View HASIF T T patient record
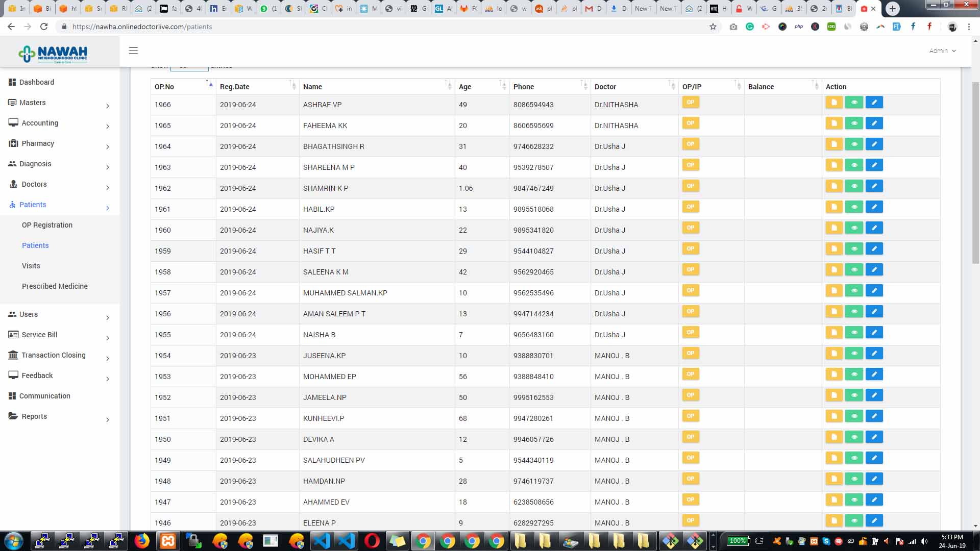Screen dimensions: 980x551 click(x=854, y=249)
